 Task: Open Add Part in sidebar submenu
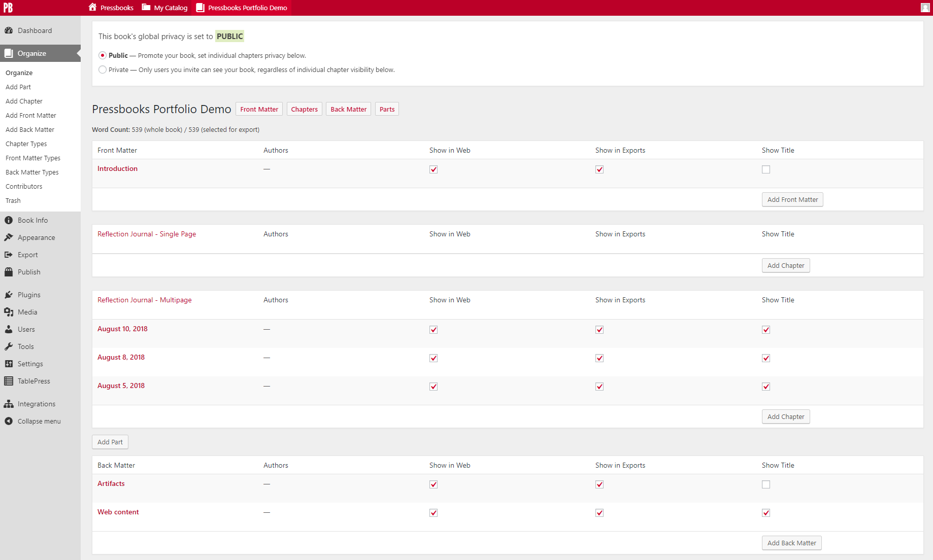[18, 87]
